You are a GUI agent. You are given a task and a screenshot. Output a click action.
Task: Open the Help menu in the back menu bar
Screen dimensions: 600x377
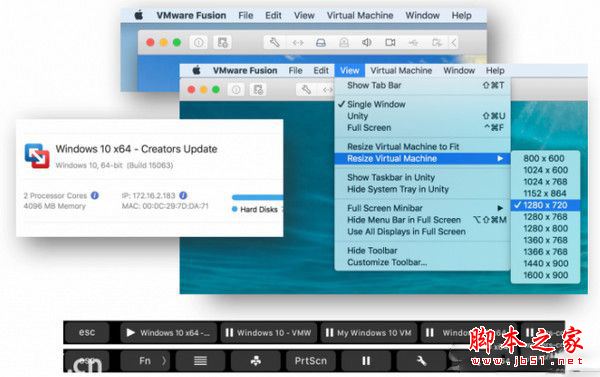461,15
